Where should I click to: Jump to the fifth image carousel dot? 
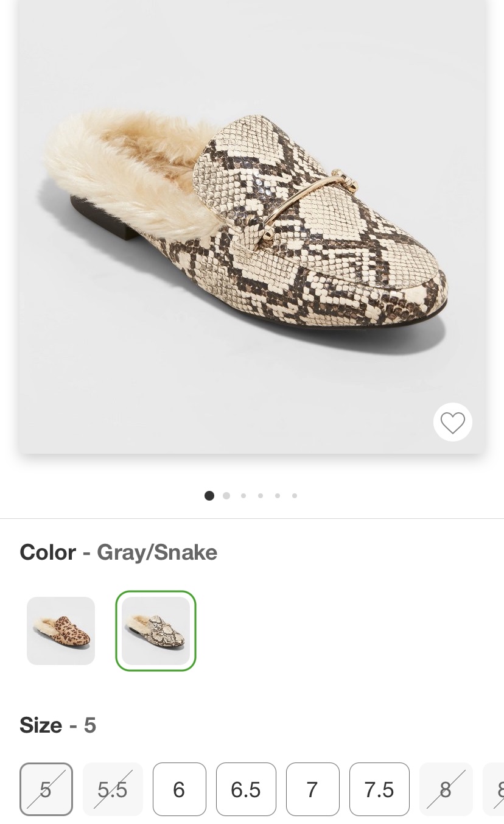tap(278, 496)
